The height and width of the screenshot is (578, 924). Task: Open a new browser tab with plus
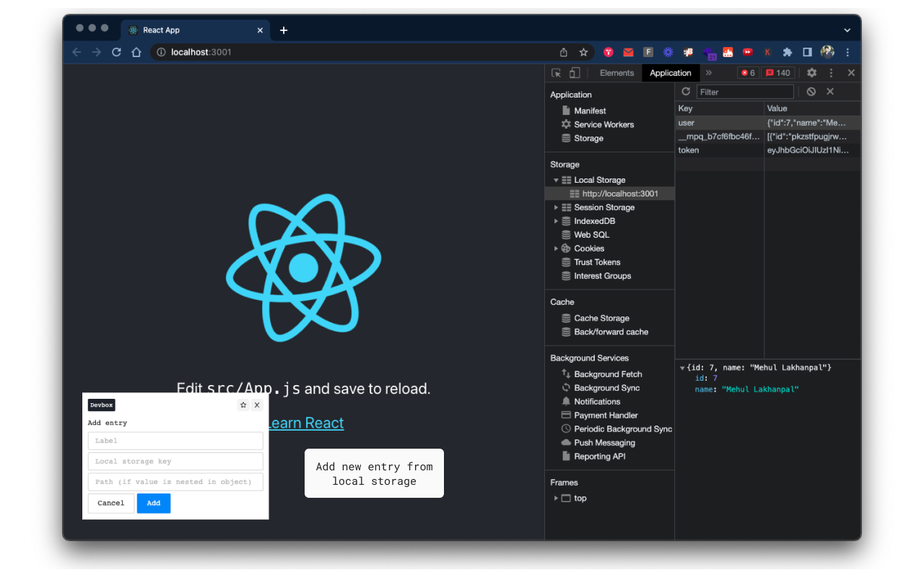pos(284,30)
